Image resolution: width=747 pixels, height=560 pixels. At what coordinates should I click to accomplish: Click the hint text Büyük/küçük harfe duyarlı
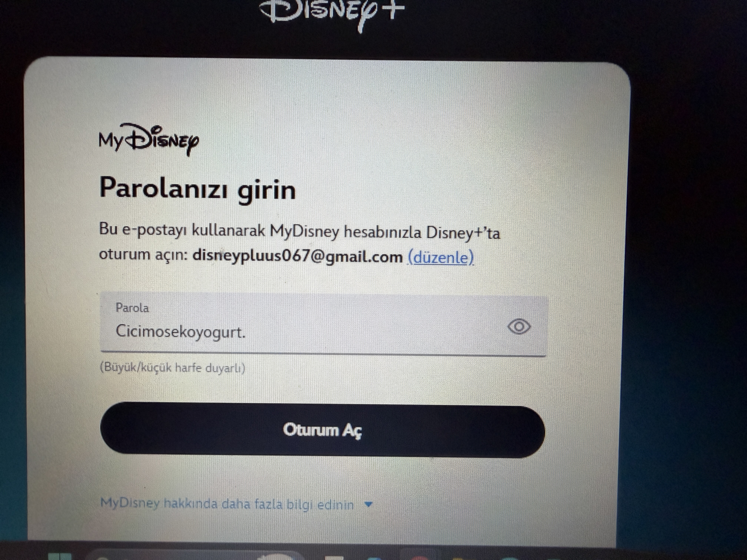[172, 368]
